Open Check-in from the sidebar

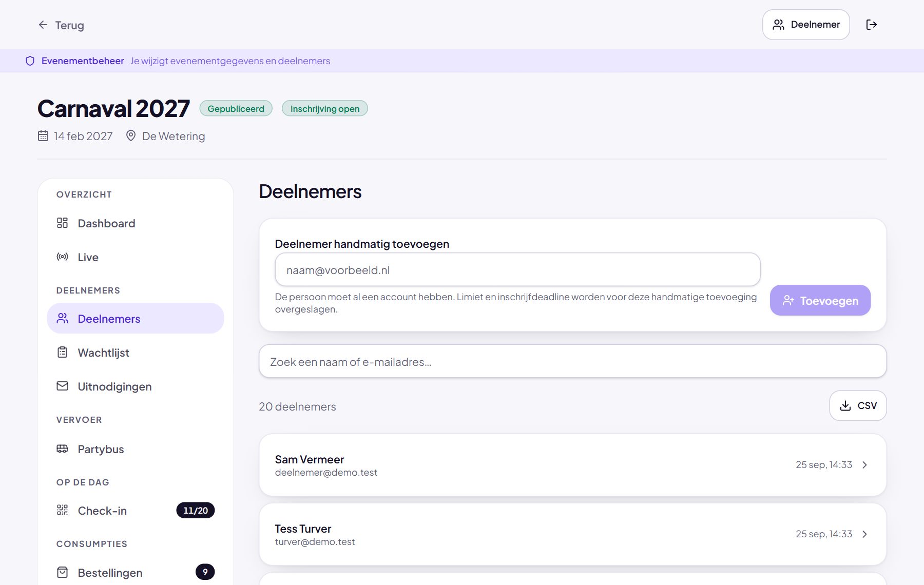click(136, 511)
